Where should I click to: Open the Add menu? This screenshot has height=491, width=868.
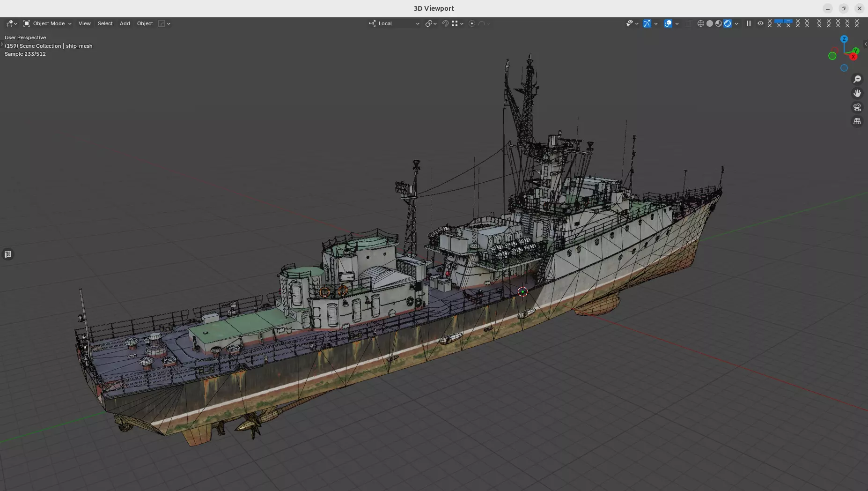(125, 23)
